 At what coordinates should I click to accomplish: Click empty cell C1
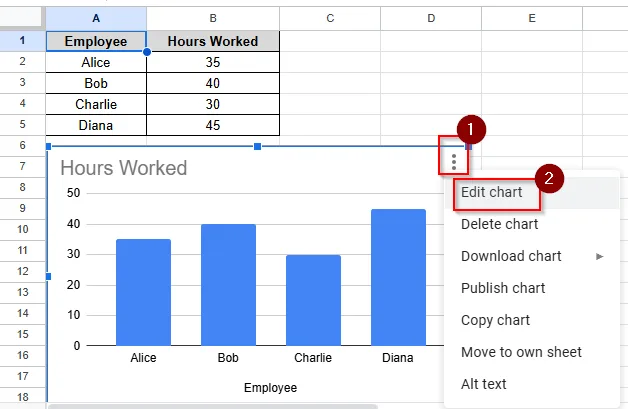(330, 41)
